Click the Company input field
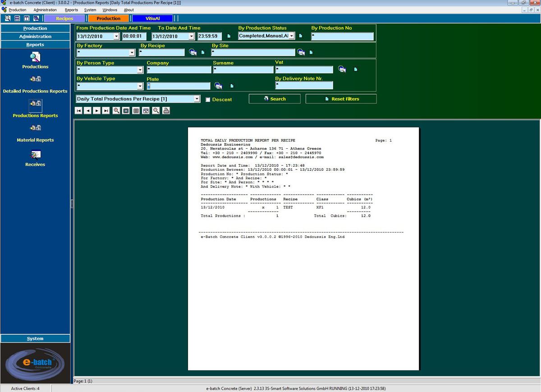Screen dimensions: 541x392 coord(179,70)
